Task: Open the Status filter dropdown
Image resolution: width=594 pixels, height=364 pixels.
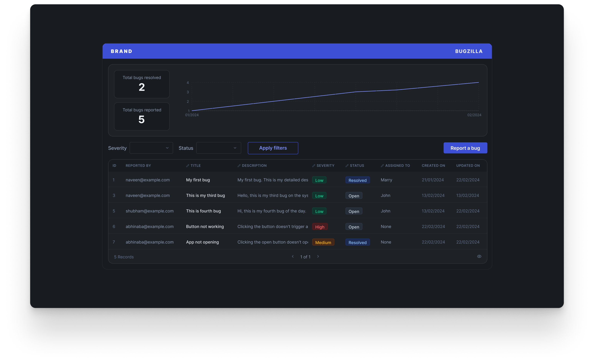Action: (x=219, y=148)
